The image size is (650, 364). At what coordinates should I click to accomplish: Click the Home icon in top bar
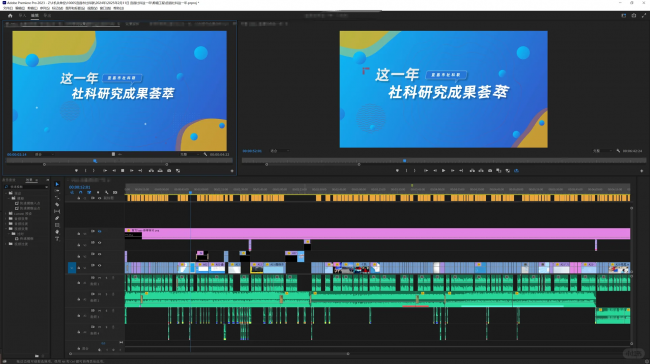click(x=10, y=16)
